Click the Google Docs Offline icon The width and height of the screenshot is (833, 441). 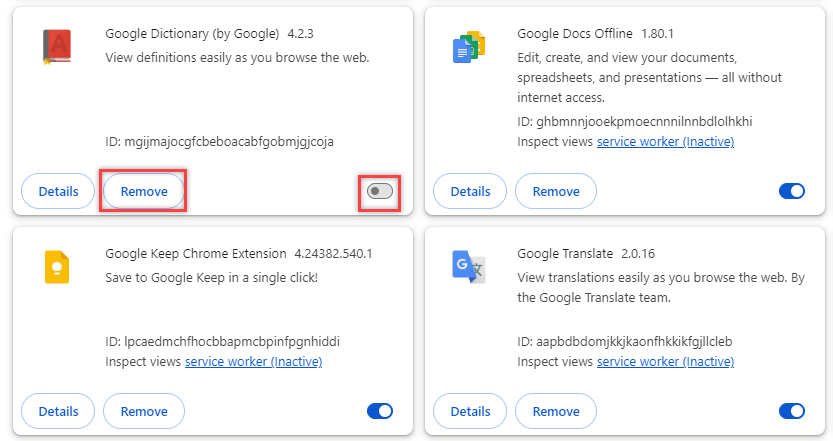(x=469, y=47)
